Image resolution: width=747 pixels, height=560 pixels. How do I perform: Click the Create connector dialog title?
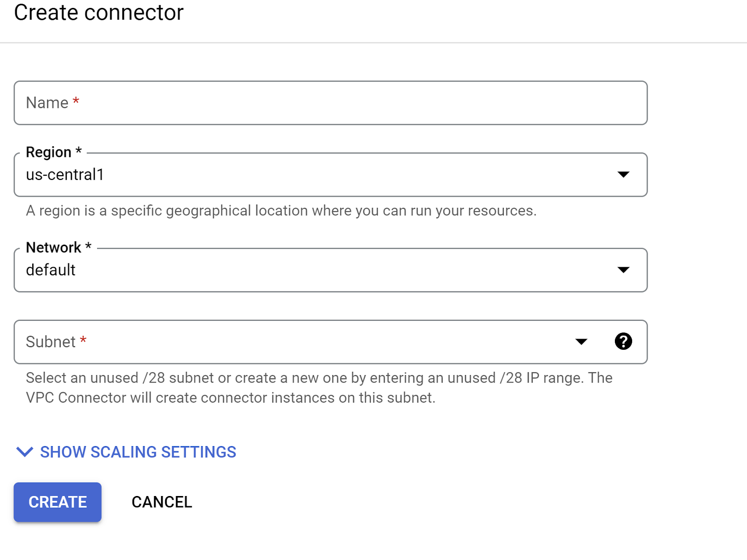tap(99, 13)
